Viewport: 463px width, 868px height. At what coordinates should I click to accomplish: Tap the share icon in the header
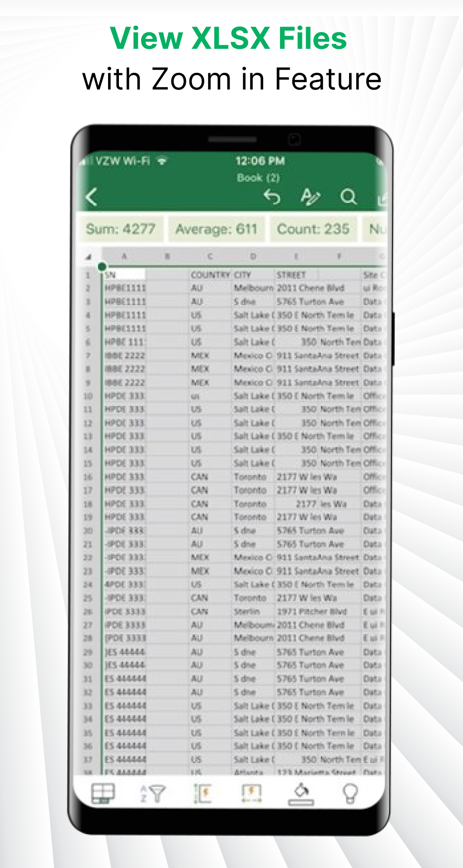383,198
